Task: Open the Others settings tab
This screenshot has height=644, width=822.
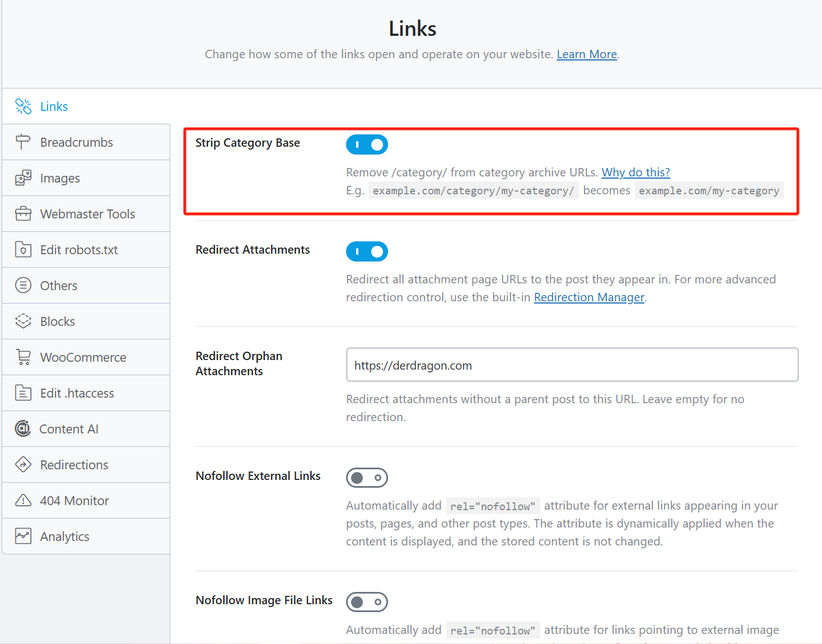Action: pos(59,286)
